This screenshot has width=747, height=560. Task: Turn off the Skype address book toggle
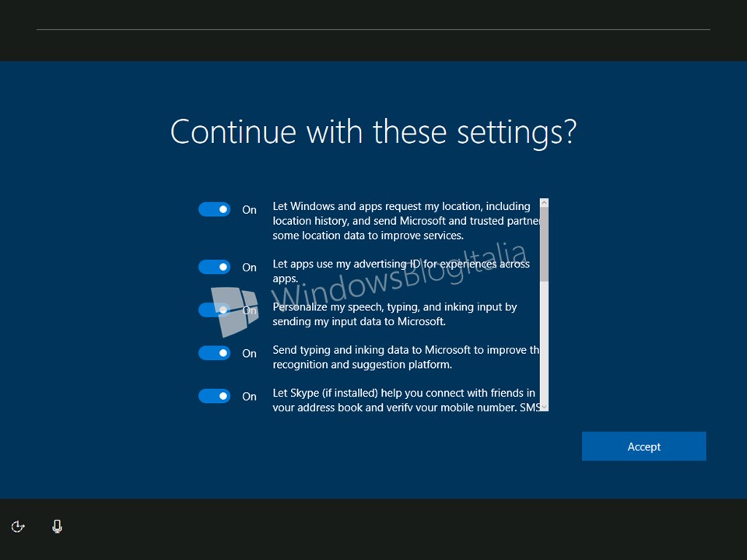click(215, 396)
